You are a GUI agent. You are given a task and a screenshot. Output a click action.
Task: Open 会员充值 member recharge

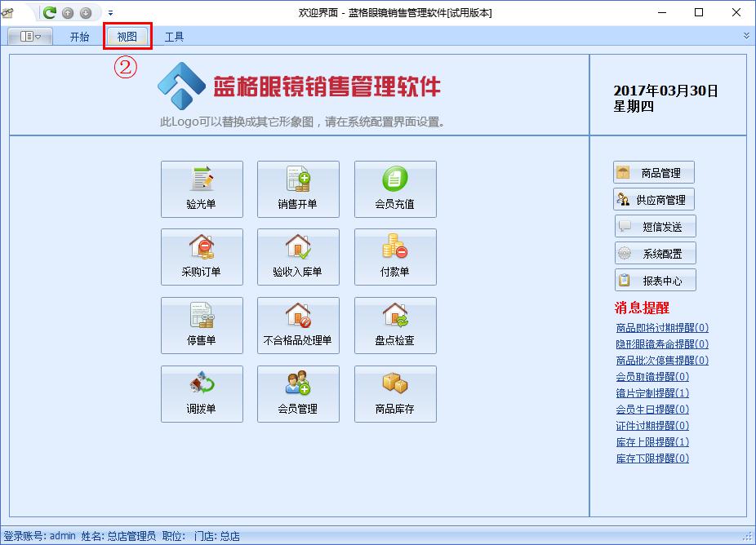click(395, 188)
